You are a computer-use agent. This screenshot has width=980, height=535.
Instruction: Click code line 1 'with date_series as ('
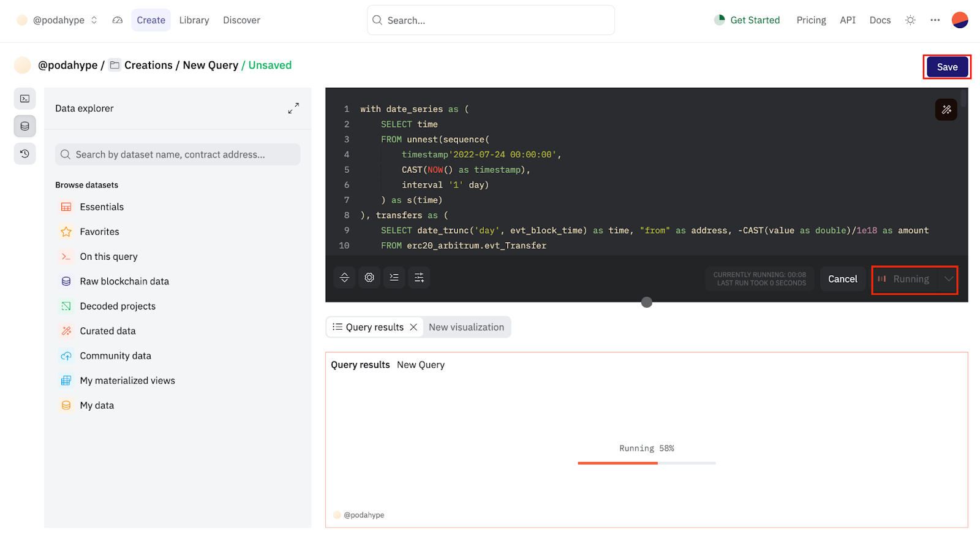(415, 109)
